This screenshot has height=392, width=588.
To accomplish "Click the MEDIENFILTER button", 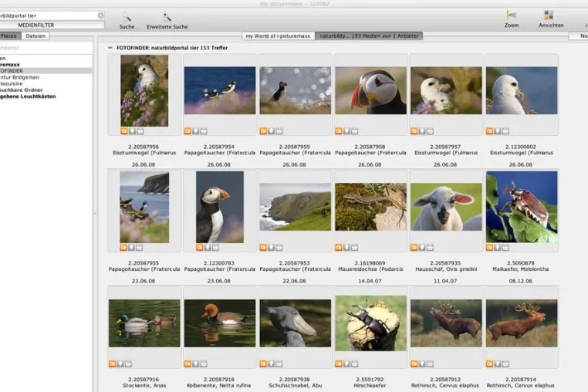I will click(52, 25).
